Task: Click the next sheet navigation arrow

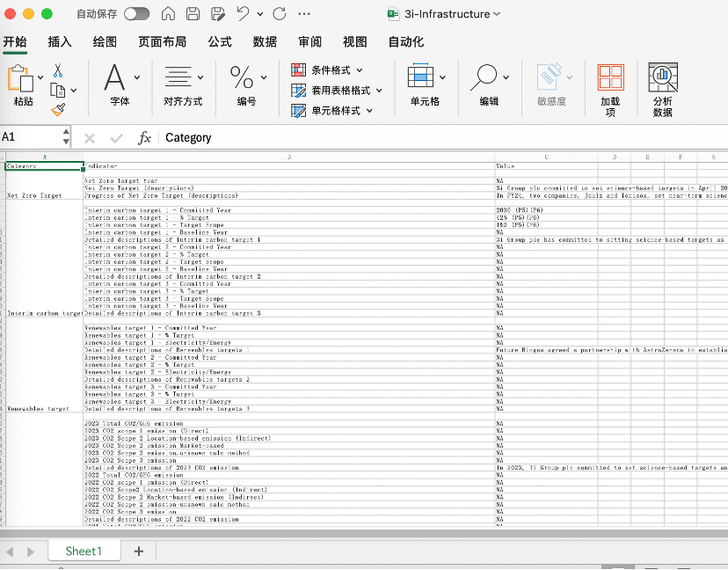Action: pyautogui.click(x=31, y=552)
